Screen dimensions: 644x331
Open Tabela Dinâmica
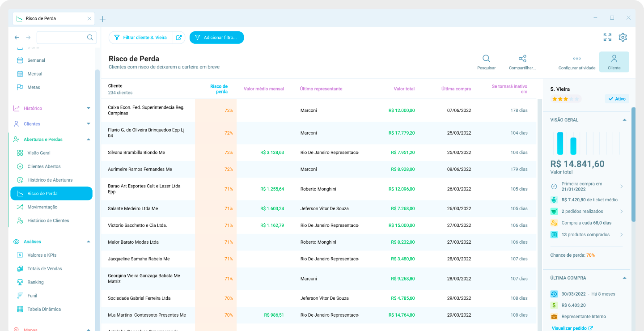[38, 309]
